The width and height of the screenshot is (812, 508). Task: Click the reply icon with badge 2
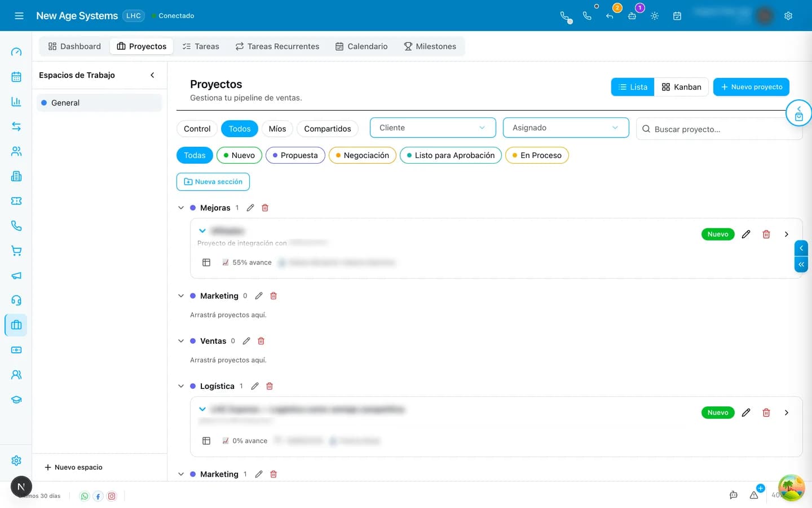click(610, 16)
